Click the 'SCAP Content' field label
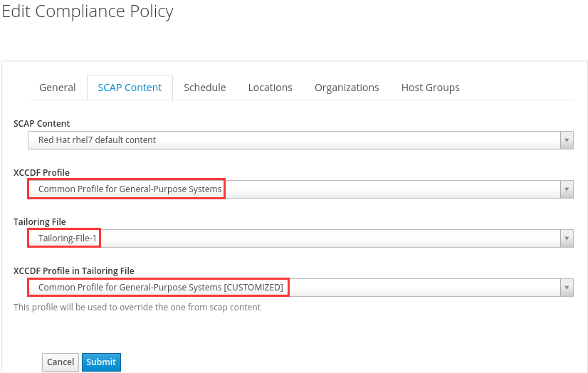588x373 pixels. click(41, 124)
